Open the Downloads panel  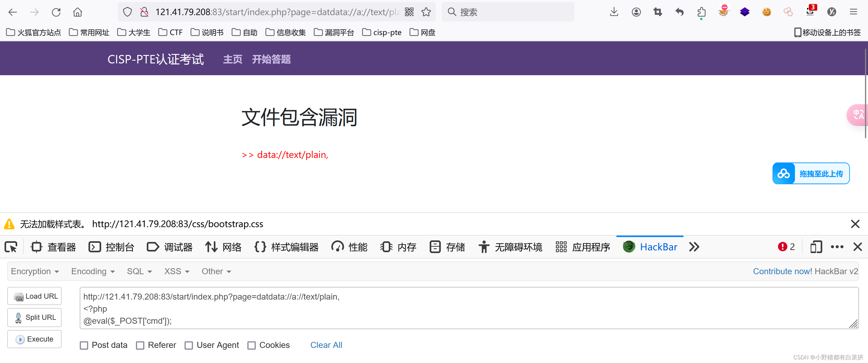(614, 12)
